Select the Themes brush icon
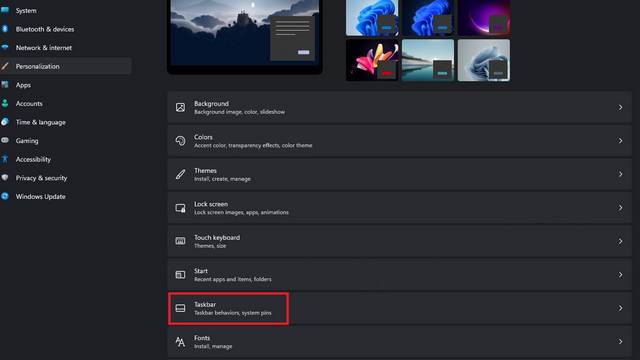Screen dimensions: 640x360 coord(180,174)
